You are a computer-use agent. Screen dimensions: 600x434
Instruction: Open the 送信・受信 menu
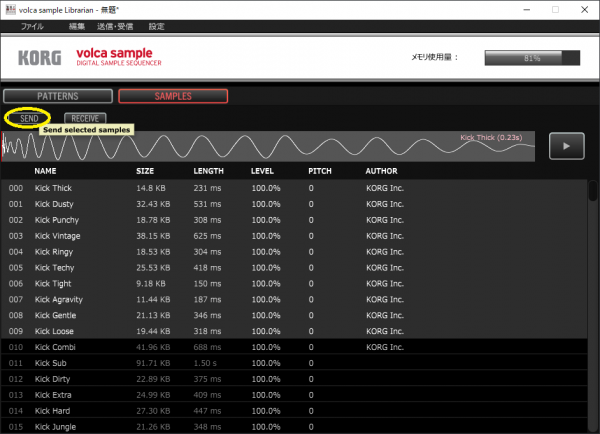(115, 26)
